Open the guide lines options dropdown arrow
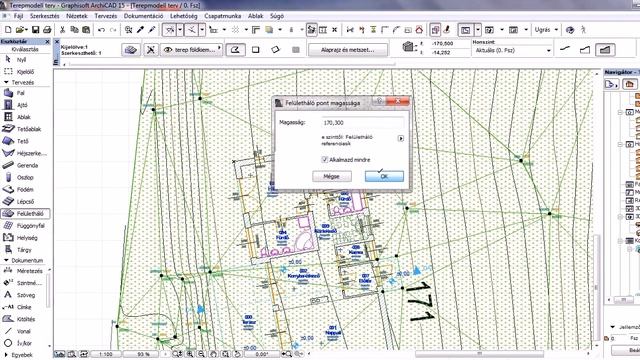This screenshot has width=640, height=360. click(180, 30)
